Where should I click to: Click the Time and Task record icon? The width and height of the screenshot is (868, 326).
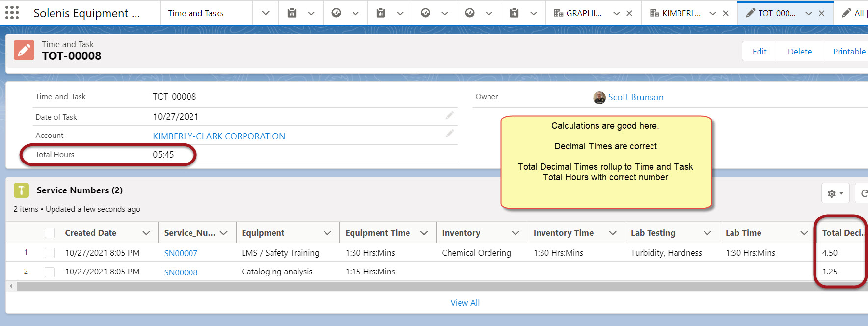pos(24,51)
